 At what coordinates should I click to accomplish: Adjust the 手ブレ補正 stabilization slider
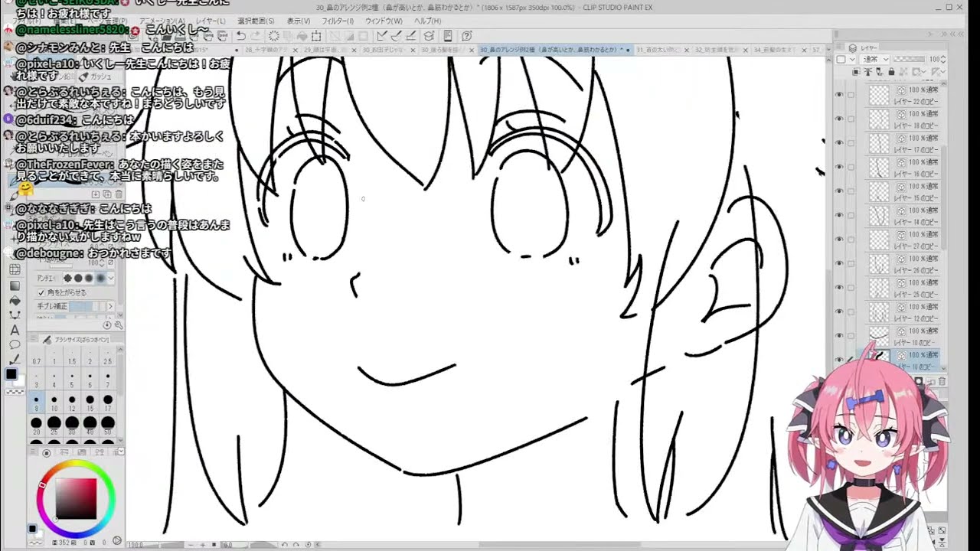point(87,306)
